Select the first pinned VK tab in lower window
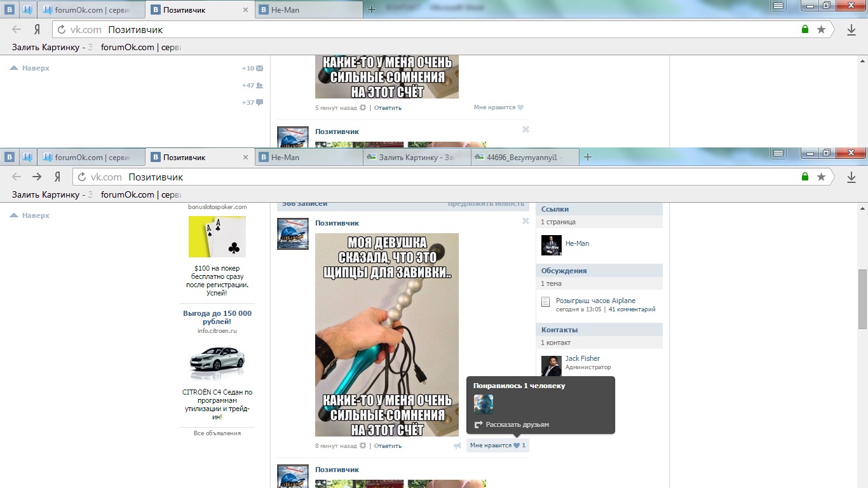This screenshot has width=868, height=488. [10, 157]
